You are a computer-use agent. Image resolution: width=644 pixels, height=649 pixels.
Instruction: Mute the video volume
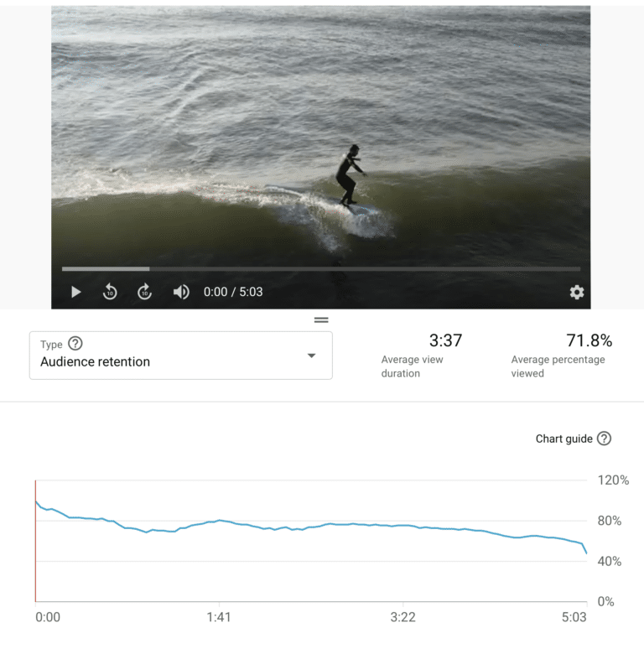point(181,292)
